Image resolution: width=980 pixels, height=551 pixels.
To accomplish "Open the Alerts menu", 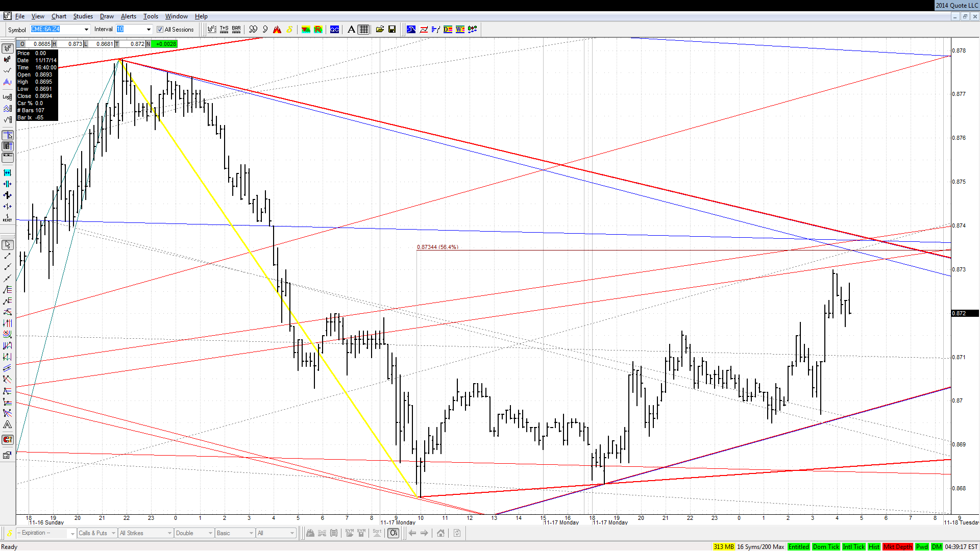I will [x=128, y=16].
